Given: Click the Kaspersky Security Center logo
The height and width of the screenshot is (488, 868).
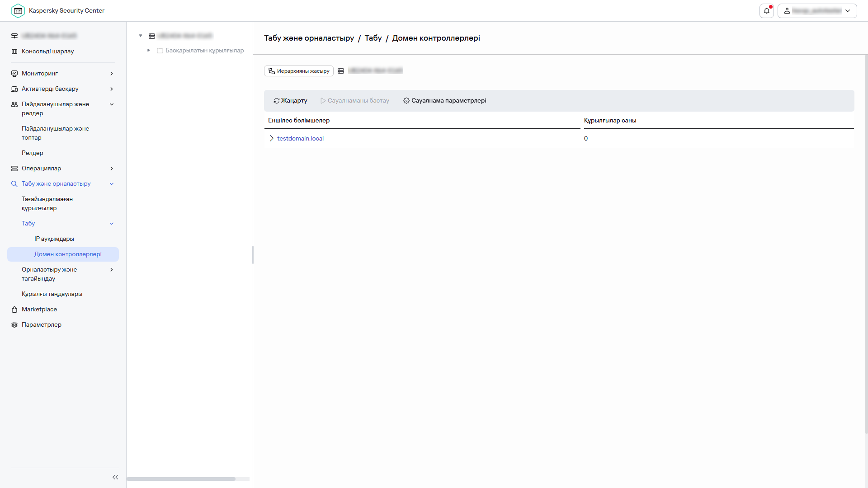Looking at the screenshot, I should pyautogui.click(x=18, y=11).
